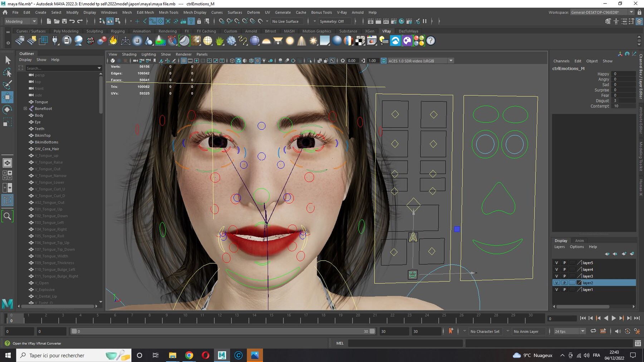Image resolution: width=644 pixels, height=362 pixels.
Task: Click the Save scene icon
Action: pyautogui.click(x=64, y=21)
